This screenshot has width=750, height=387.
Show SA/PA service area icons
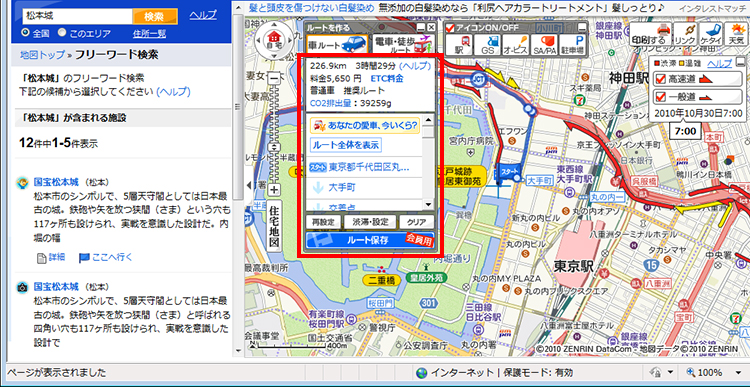(x=544, y=46)
